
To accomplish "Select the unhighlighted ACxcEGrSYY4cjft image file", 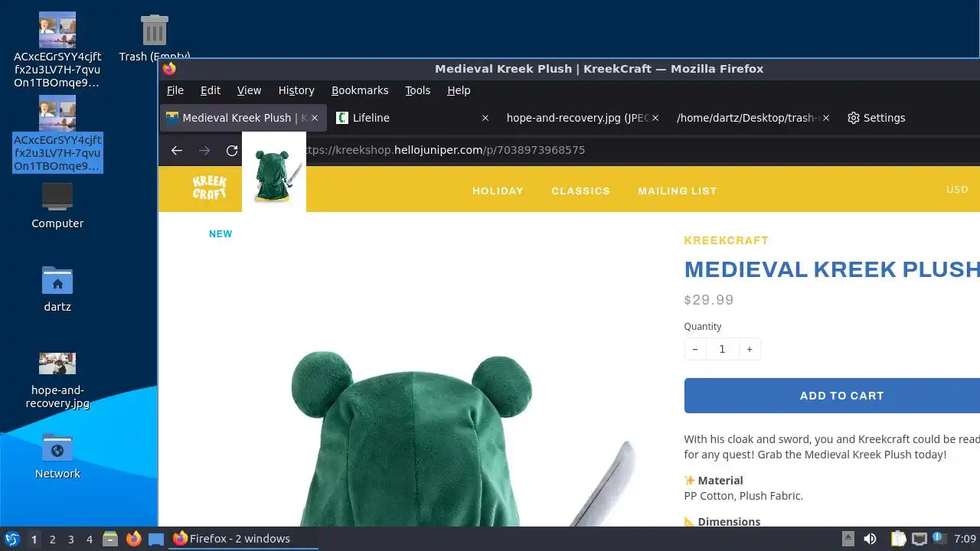I will 57,50.
